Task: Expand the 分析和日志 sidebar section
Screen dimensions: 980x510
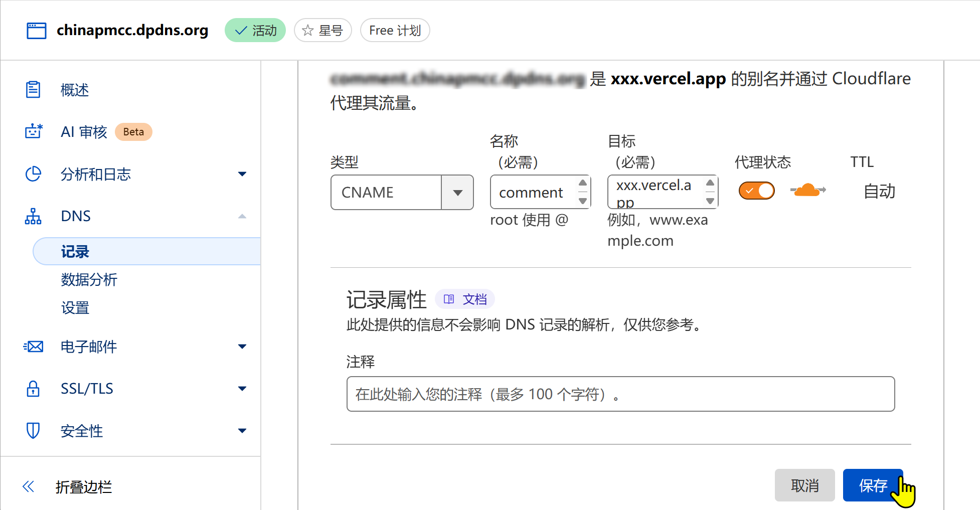Action: coord(242,174)
